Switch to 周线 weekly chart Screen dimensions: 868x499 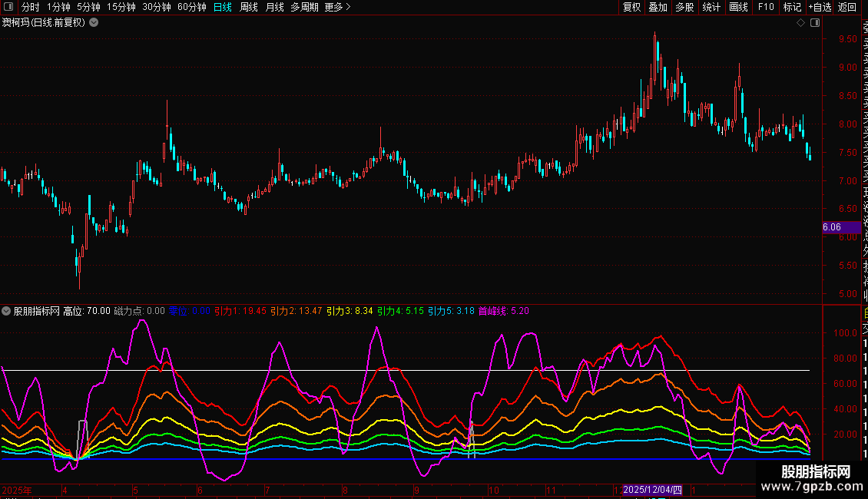(x=249, y=7)
